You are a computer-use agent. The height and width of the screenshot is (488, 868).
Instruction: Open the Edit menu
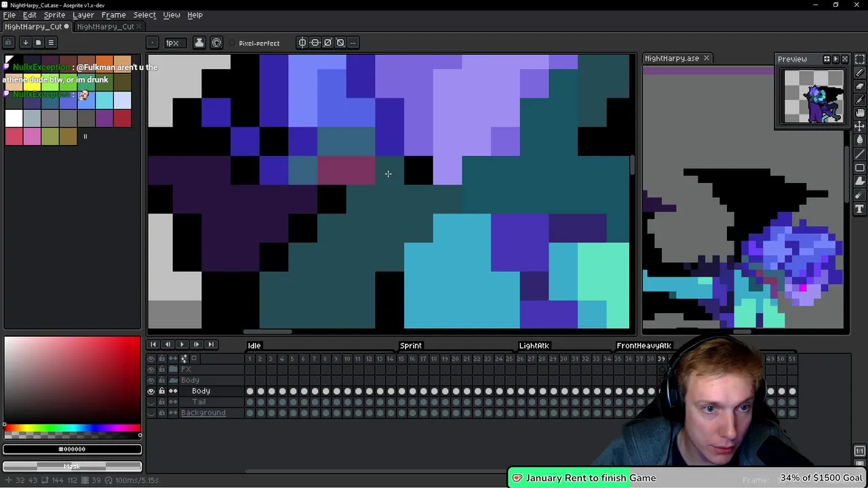(29, 15)
